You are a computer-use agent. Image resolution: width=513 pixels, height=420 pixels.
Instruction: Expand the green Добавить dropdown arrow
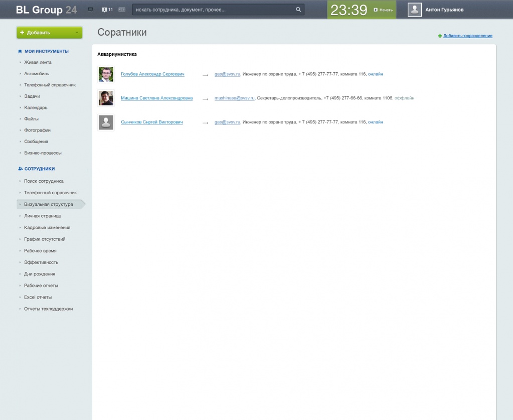(x=77, y=33)
